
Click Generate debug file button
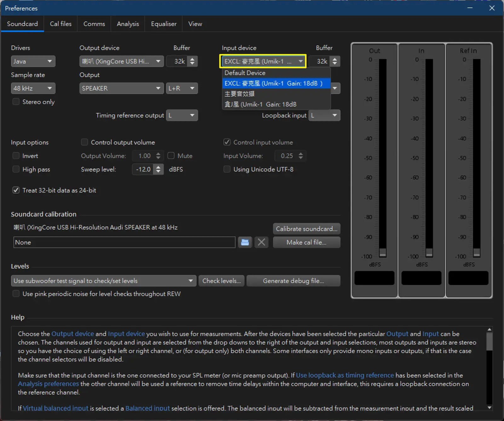pos(293,281)
